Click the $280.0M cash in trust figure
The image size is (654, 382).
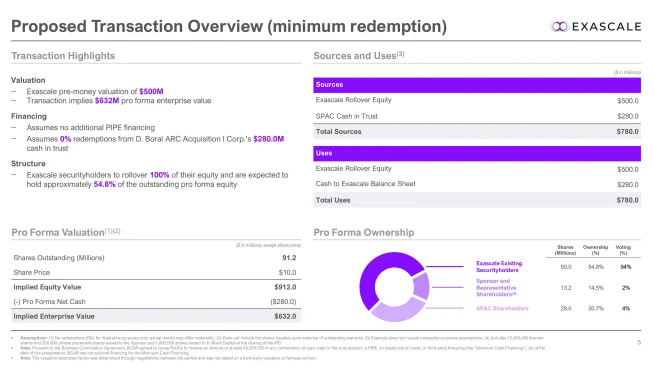click(x=269, y=139)
